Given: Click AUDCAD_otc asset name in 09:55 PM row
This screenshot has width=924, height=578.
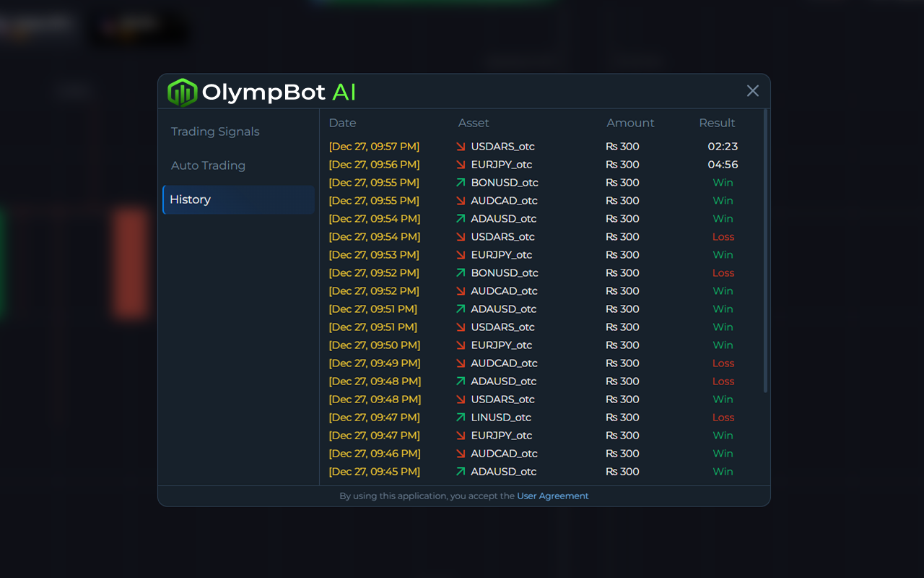Looking at the screenshot, I should pyautogui.click(x=505, y=201).
